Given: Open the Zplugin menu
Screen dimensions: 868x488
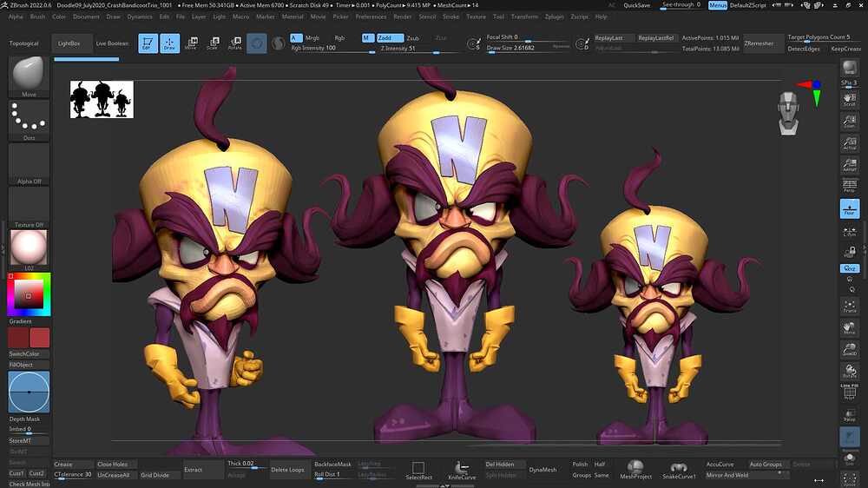Looking at the screenshot, I should point(554,16).
